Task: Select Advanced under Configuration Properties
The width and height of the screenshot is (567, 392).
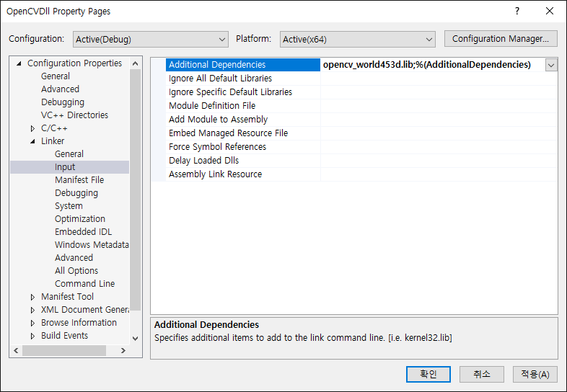Action: pos(60,89)
